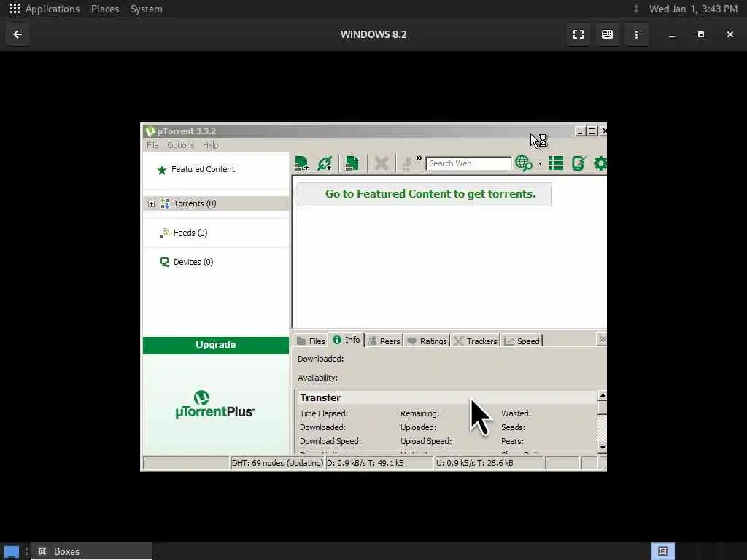The image size is (747, 560).
Task: Click the show desktop icon at bottom-left
Action: (12, 552)
